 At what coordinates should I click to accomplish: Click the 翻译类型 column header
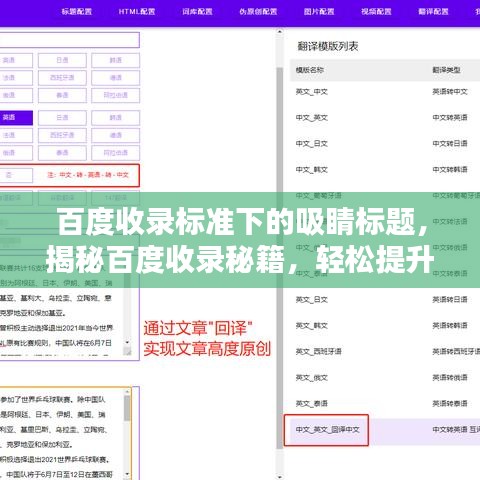(x=446, y=70)
